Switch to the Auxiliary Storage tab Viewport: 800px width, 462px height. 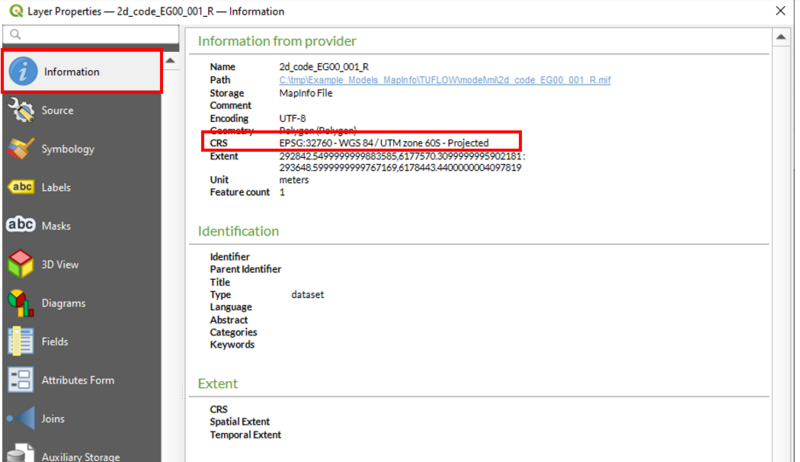pos(81,456)
